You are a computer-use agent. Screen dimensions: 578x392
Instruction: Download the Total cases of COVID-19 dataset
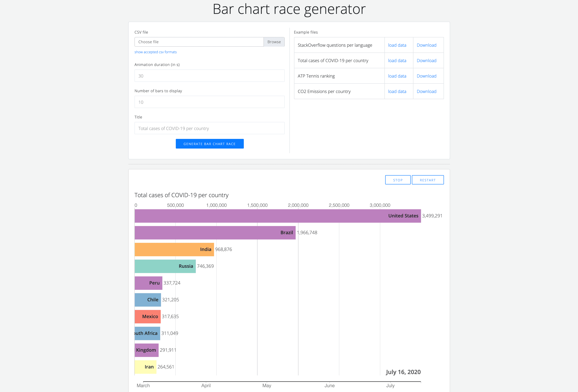point(426,60)
